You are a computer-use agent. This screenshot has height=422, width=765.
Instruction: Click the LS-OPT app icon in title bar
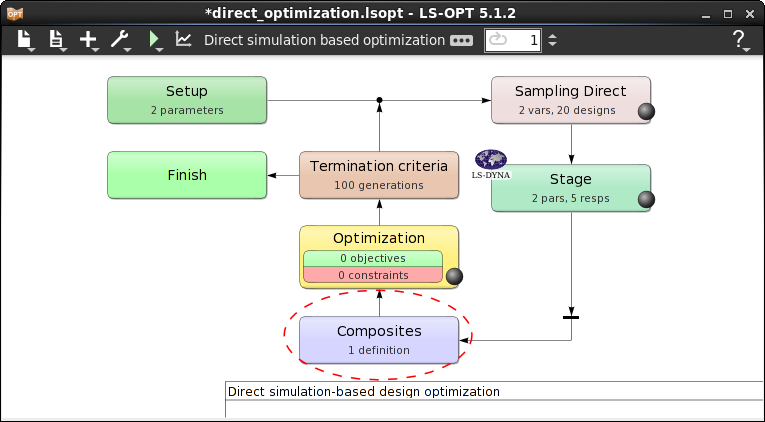15,14
